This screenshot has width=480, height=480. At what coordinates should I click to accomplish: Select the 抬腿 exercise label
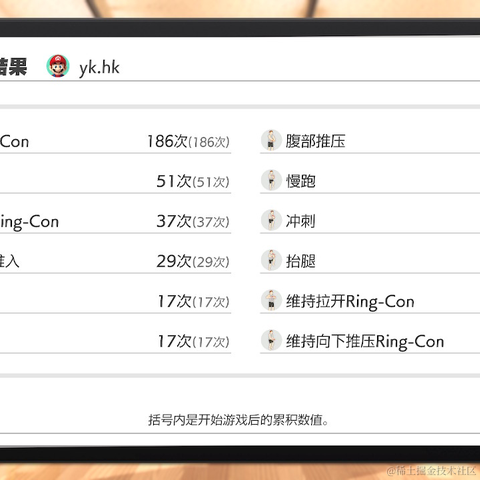(x=301, y=261)
